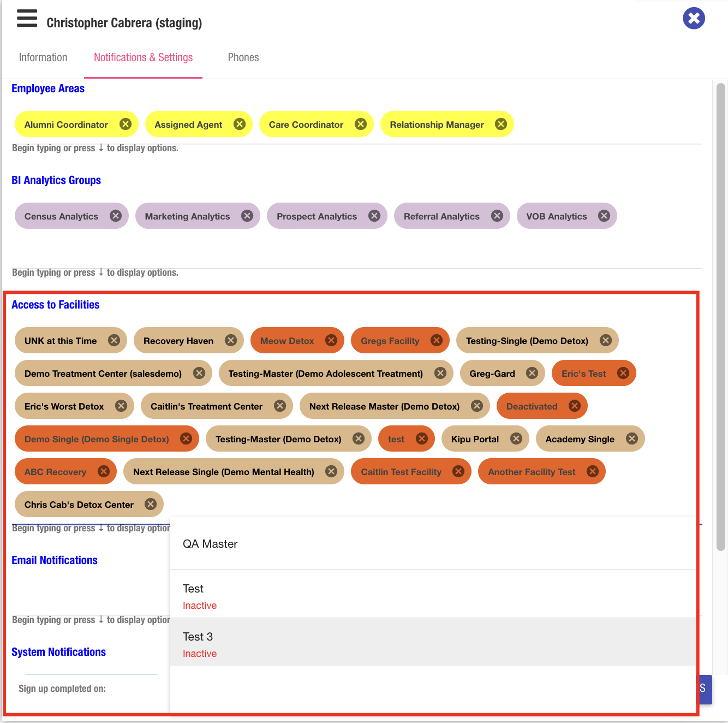Open the Phones tab
Image resolution: width=728 pixels, height=723 pixels.
point(243,57)
